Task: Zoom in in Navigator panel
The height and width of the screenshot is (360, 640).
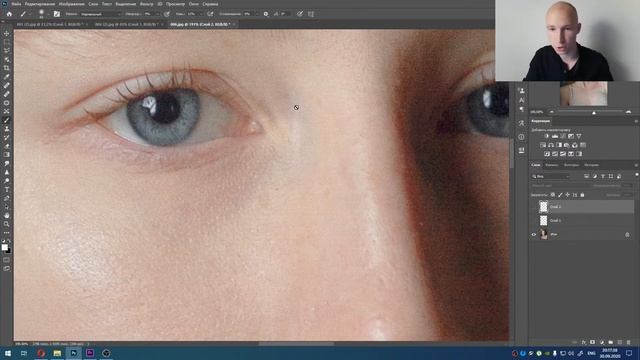Action: click(x=628, y=112)
